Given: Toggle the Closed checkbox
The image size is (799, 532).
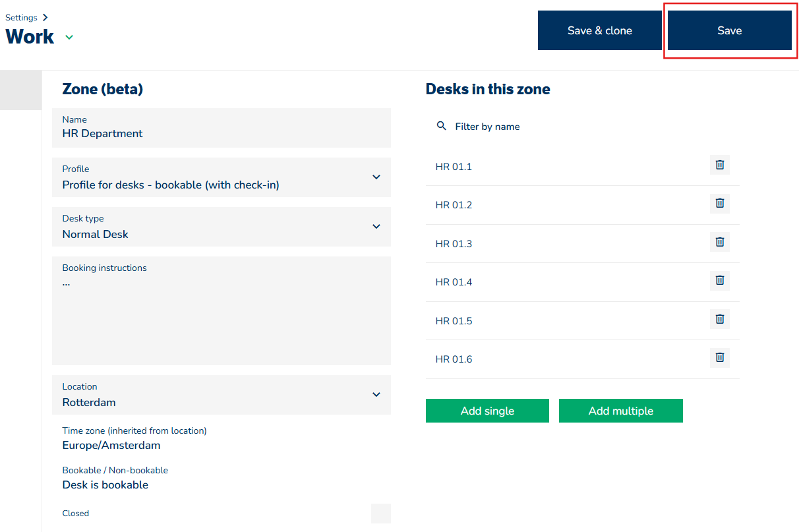Looking at the screenshot, I should coord(380,514).
